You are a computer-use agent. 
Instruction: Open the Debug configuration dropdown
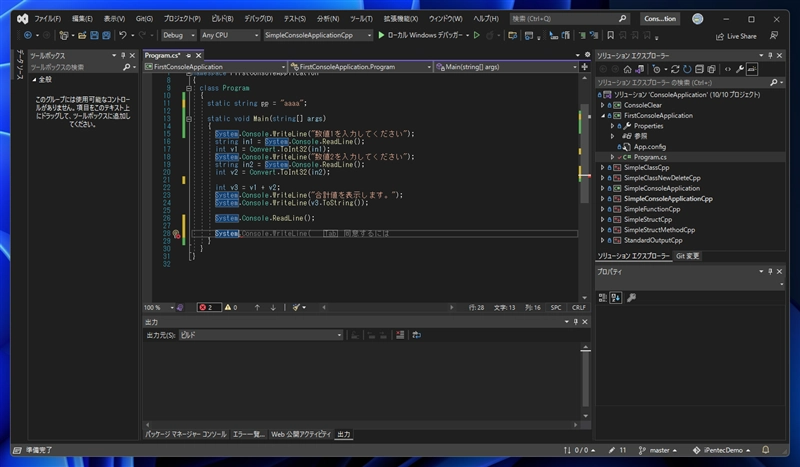(x=180, y=35)
